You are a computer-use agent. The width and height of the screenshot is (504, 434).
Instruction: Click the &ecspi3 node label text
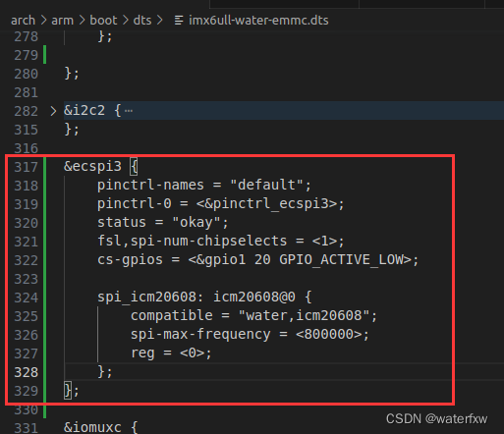pos(92,166)
